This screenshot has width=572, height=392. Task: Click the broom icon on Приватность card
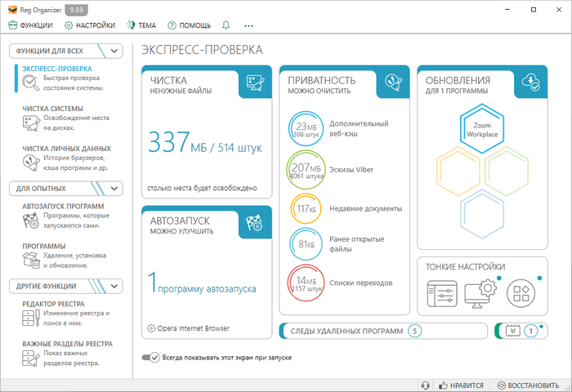393,82
